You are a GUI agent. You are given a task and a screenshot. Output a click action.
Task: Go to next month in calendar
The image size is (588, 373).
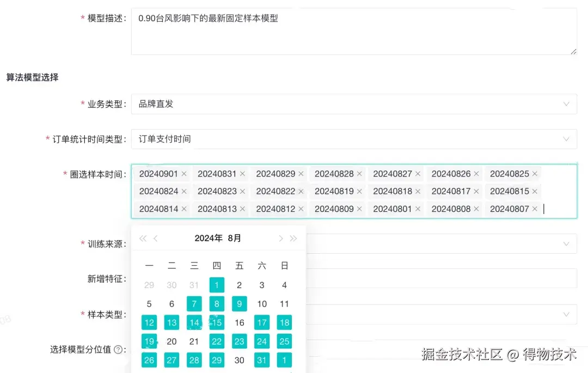coord(280,239)
